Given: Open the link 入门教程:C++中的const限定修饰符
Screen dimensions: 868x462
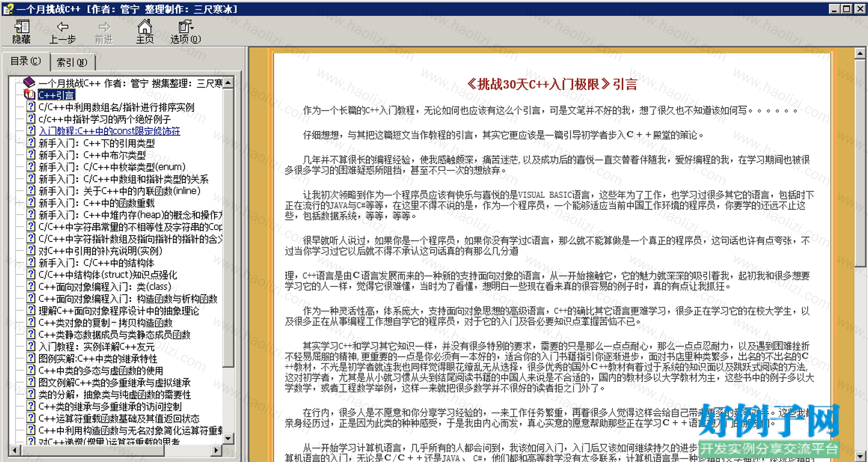Looking at the screenshot, I should tap(109, 131).
